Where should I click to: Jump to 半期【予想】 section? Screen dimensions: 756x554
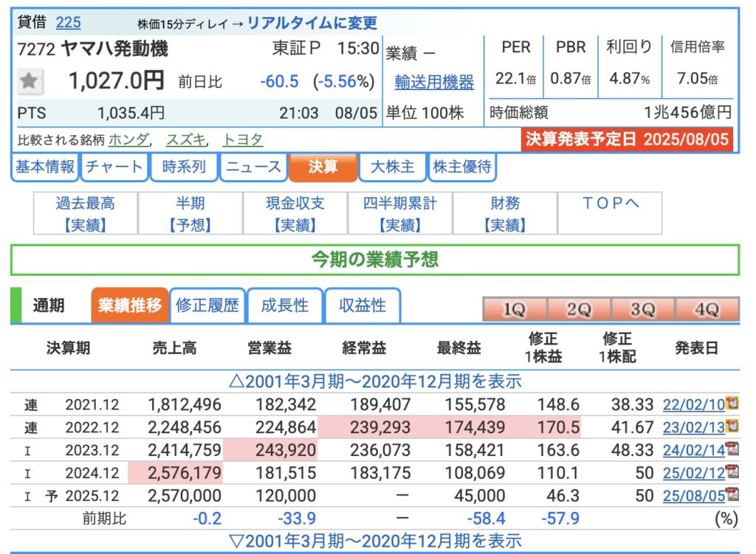[190, 213]
